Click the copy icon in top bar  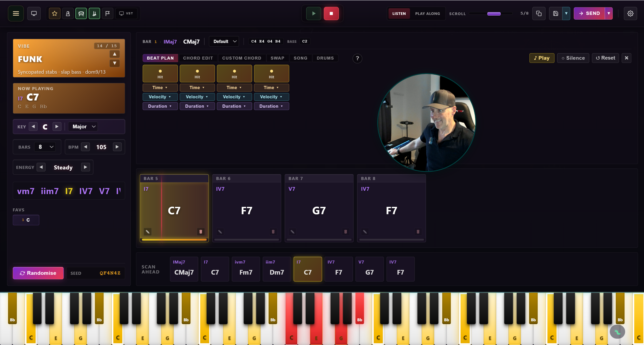[x=539, y=13]
